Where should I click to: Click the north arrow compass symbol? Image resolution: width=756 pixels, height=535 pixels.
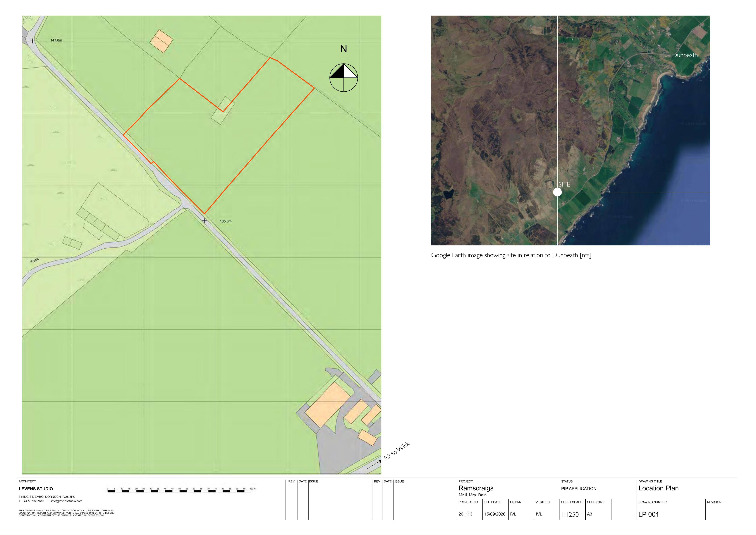point(343,78)
